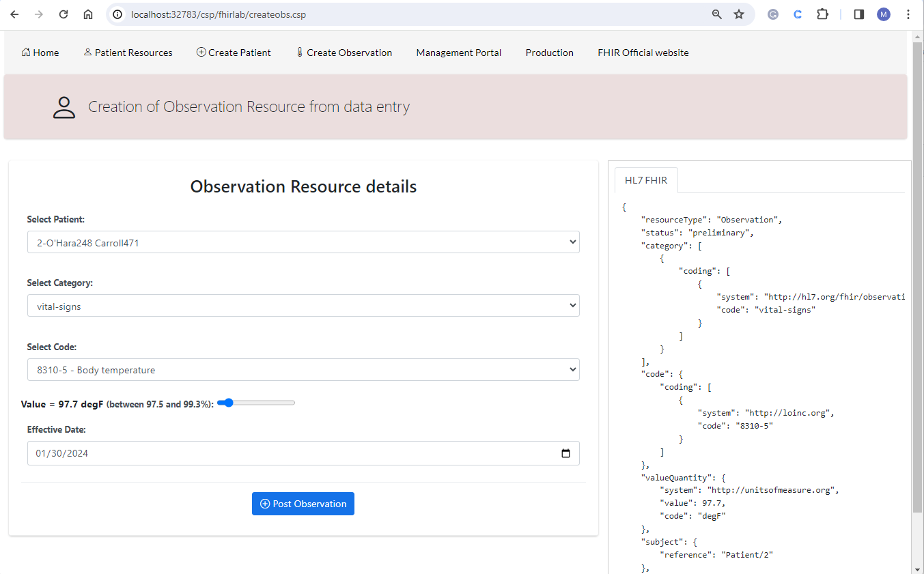Image resolution: width=924 pixels, height=574 pixels.
Task: Click the body temperature value slider
Action: point(256,403)
